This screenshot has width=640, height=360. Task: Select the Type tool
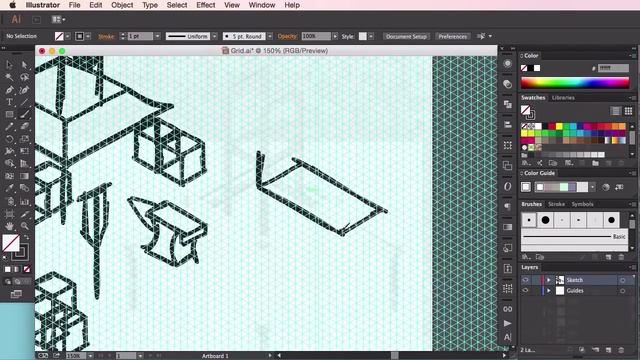(9, 102)
